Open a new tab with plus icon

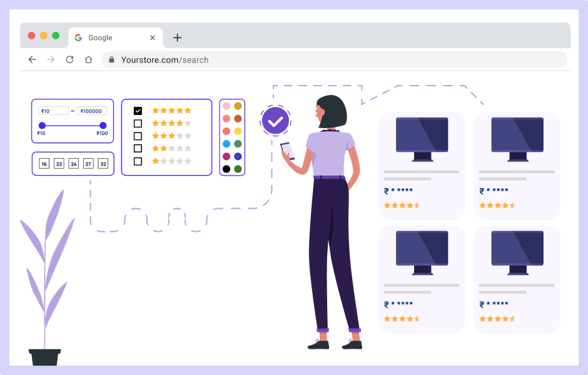[x=178, y=37]
